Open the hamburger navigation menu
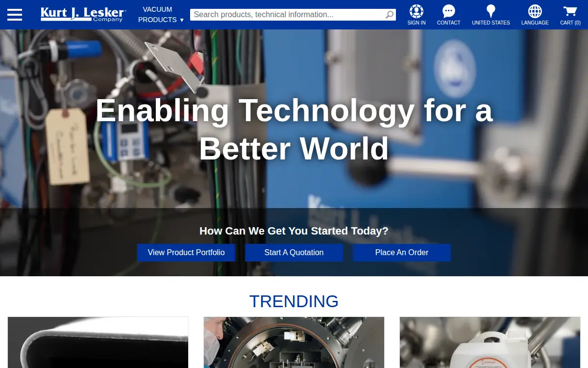This screenshot has height=368, width=588. pos(15,15)
